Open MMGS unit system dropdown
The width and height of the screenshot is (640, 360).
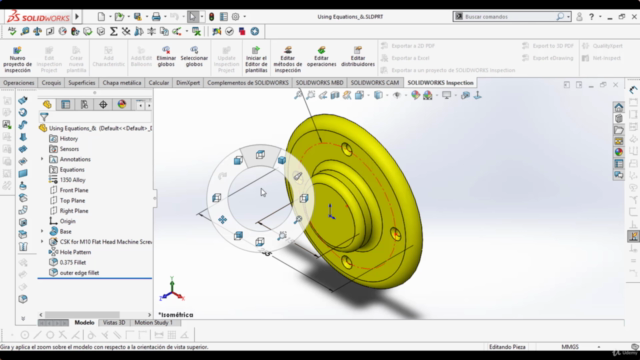point(599,347)
